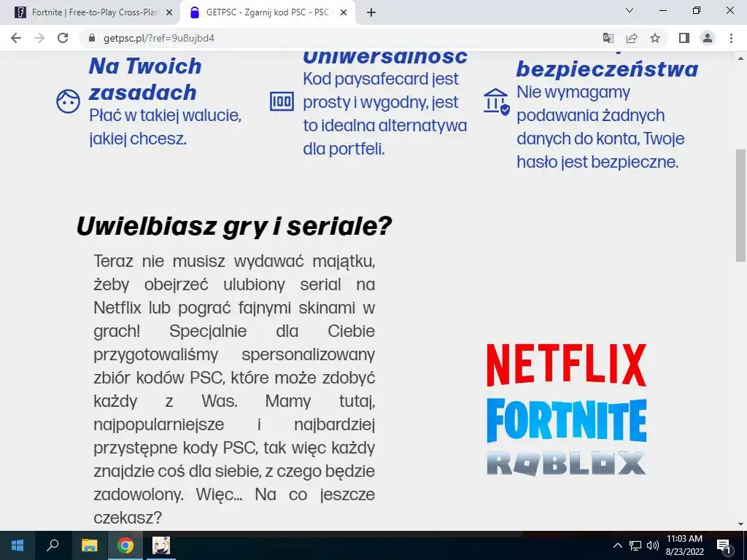Open volume control tray icon
Screen dimensions: 747x560
point(653,545)
